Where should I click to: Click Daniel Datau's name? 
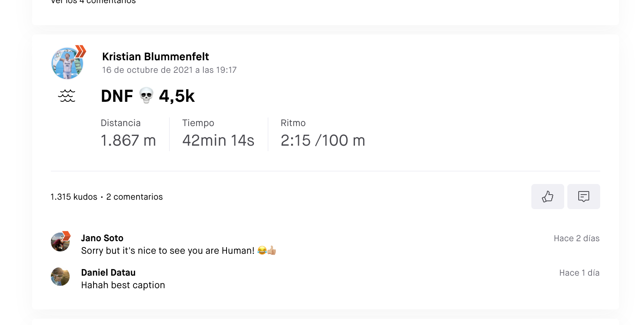click(x=108, y=273)
